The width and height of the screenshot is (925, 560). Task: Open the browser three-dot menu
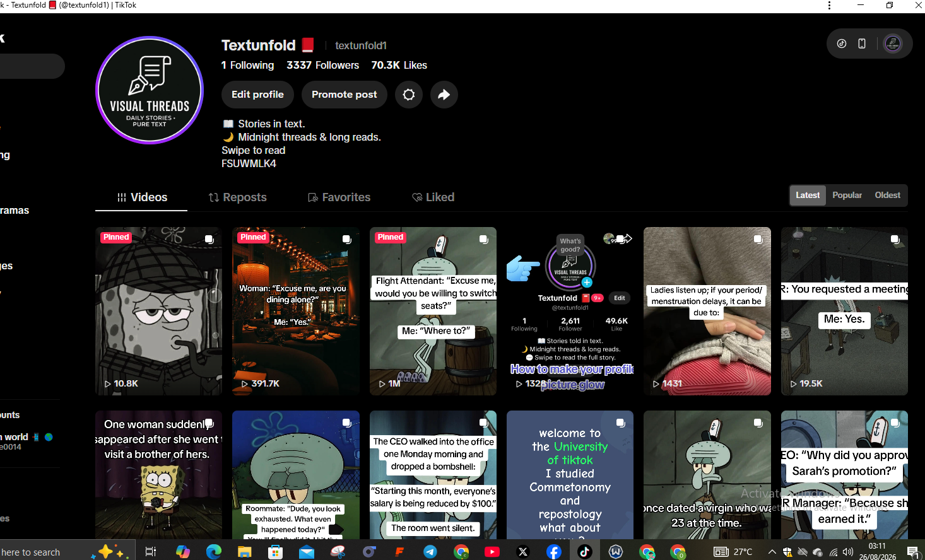click(829, 5)
